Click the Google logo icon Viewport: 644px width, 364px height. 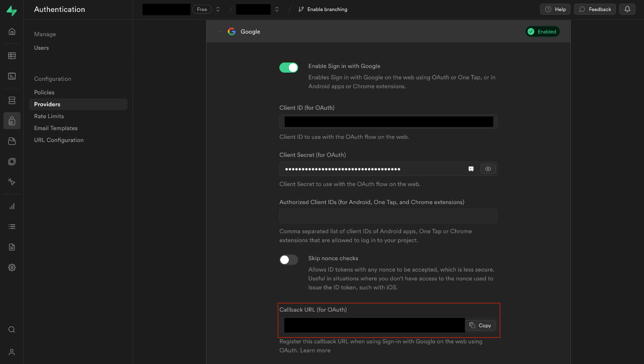coord(232,32)
